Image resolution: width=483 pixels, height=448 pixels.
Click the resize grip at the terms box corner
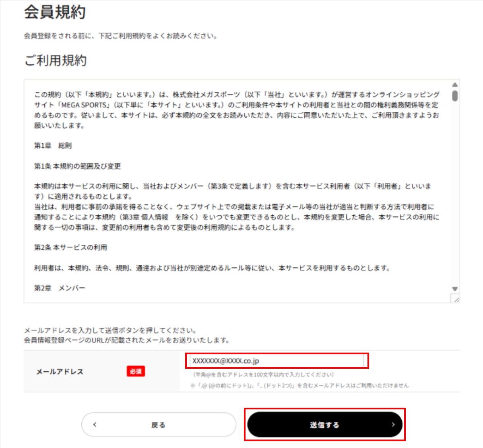455,299
